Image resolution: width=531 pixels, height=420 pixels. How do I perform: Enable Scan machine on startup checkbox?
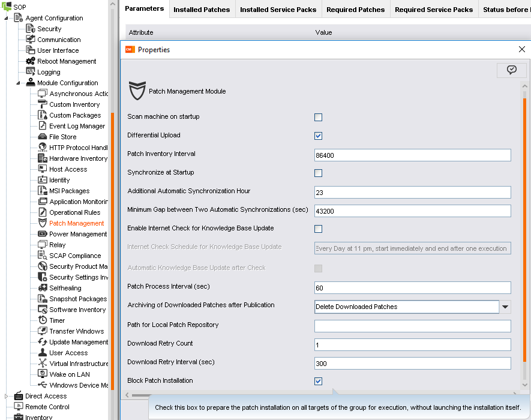[319, 118]
